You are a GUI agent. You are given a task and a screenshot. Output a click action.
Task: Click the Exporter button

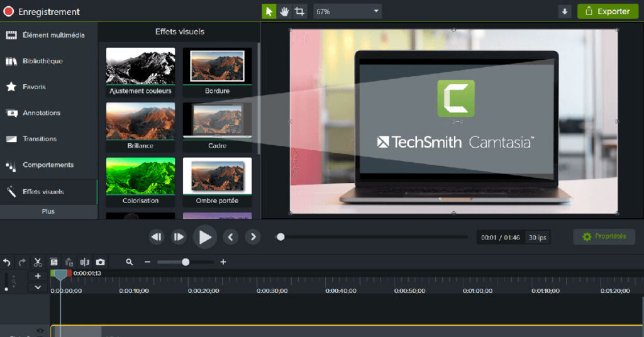click(608, 11)
